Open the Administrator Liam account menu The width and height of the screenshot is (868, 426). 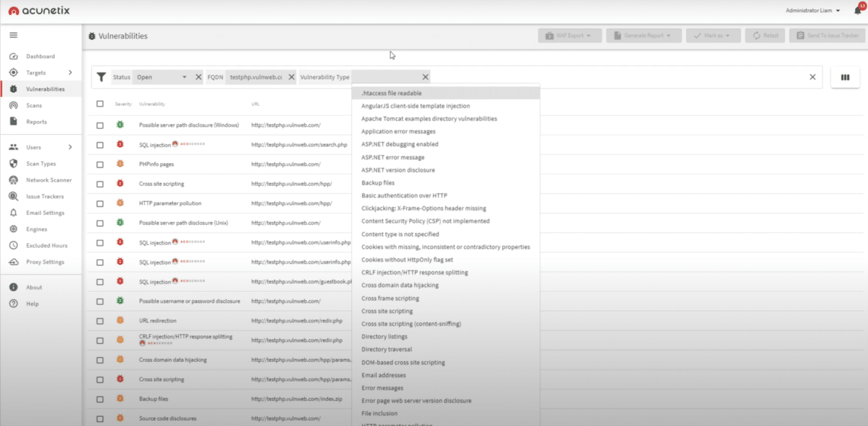pos(812,10)
